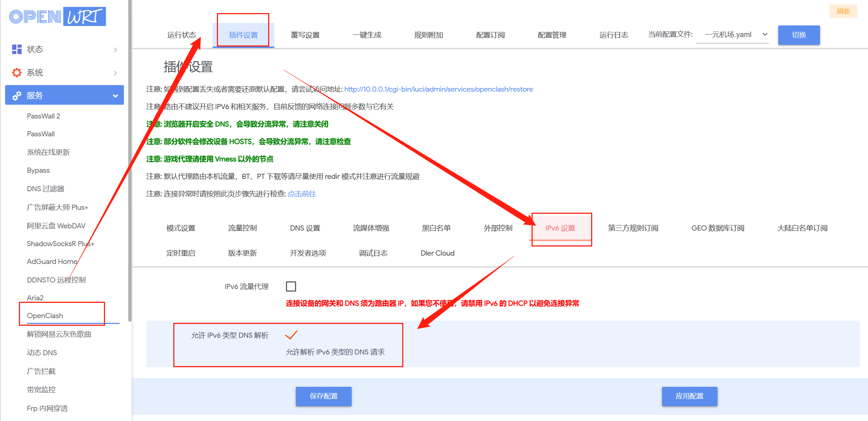This screenshot has width=868, height=421.
Task: Click the orange 刷新 button
Action: [x=843, y=11]
